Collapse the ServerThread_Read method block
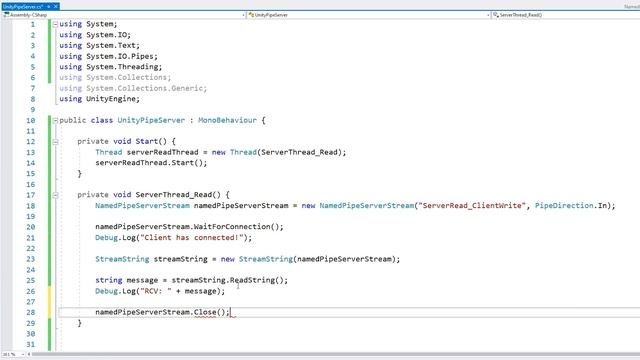Image resolution: width=640 pixels, height=360 pixels. pos(55,195)
